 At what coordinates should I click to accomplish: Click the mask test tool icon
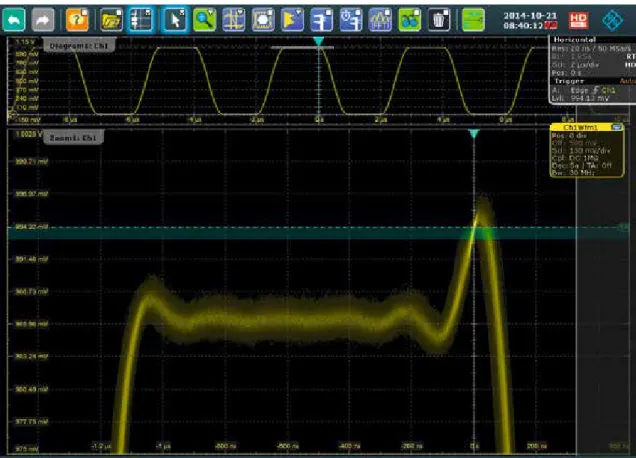[x=263, y=19]
